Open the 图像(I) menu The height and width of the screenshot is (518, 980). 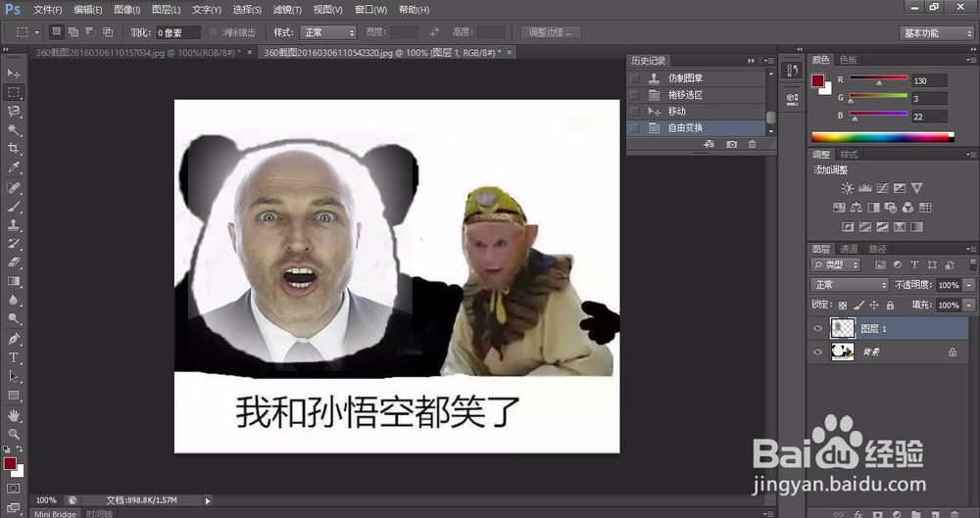pyautogui.click(x=126, y=10)
